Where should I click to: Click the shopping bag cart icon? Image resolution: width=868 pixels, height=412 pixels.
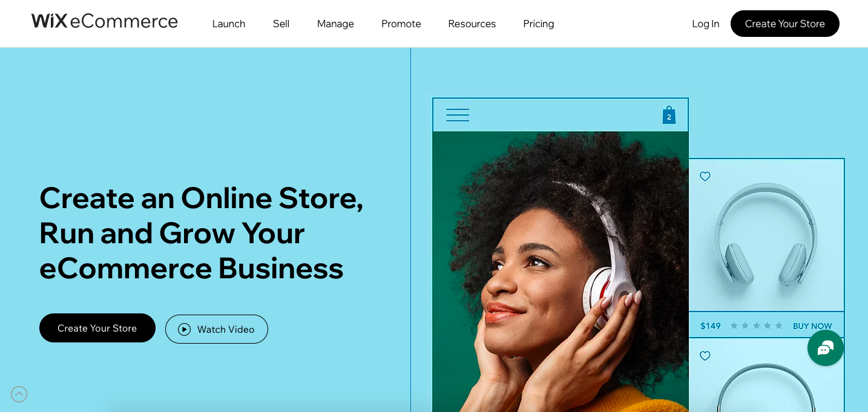[669, 115]
